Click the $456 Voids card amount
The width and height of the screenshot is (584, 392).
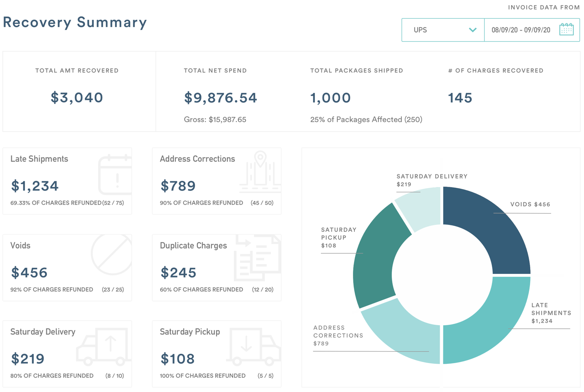(29, 273)
